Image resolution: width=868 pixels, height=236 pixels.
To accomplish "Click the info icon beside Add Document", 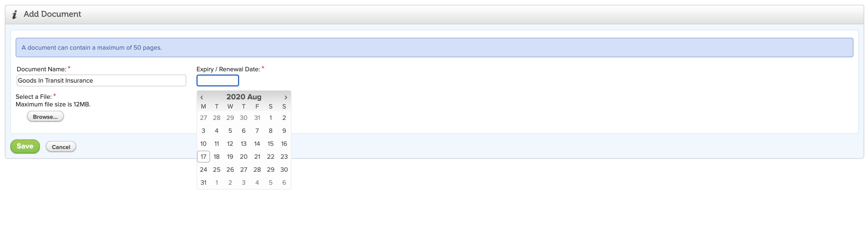I will pos(14,14).
